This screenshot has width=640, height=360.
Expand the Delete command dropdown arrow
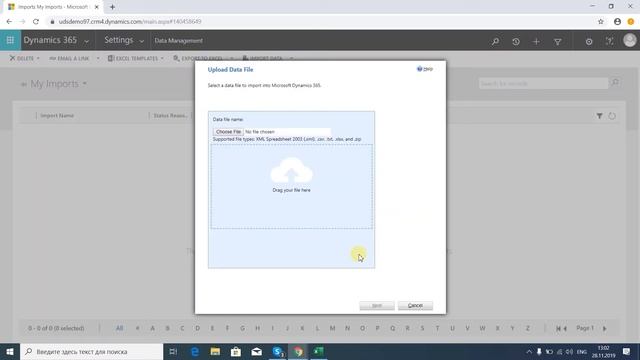point(38,58)
